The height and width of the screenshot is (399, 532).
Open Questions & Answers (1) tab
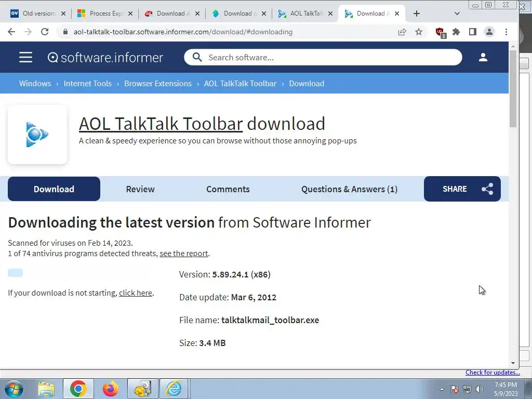(349, 189)
